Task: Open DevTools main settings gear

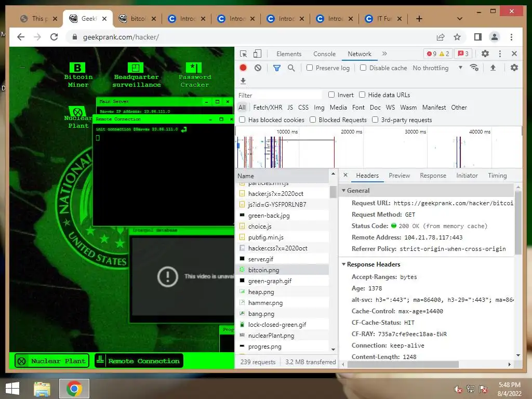Action: point(485,54)
